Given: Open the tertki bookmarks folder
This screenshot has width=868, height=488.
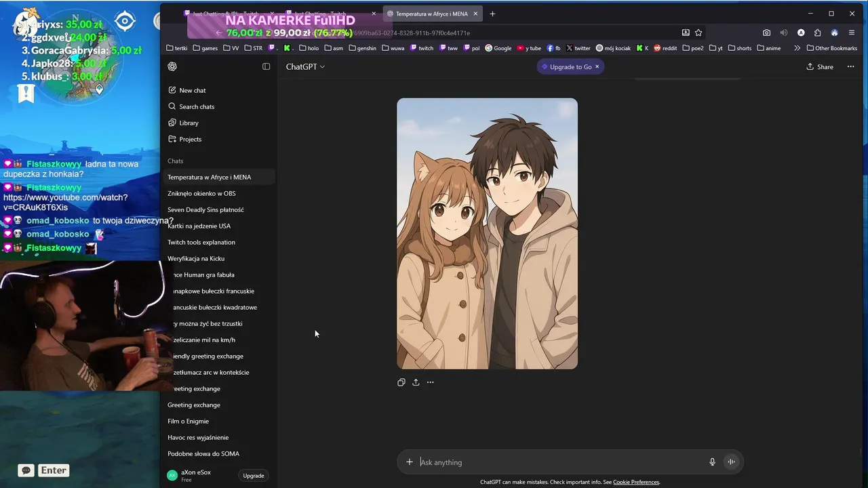Looking at the screenshot, I should [177, 48].
